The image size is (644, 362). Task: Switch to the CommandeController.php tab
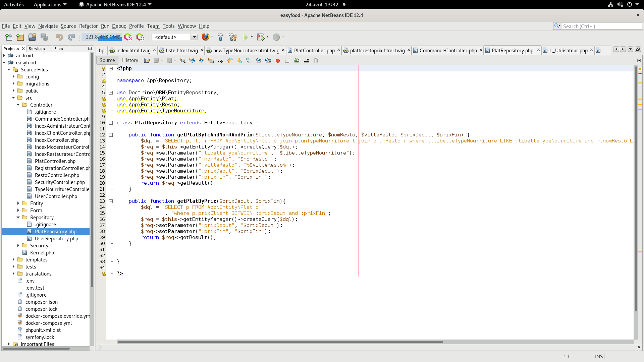pyautogui.click(x=448, y=50)
